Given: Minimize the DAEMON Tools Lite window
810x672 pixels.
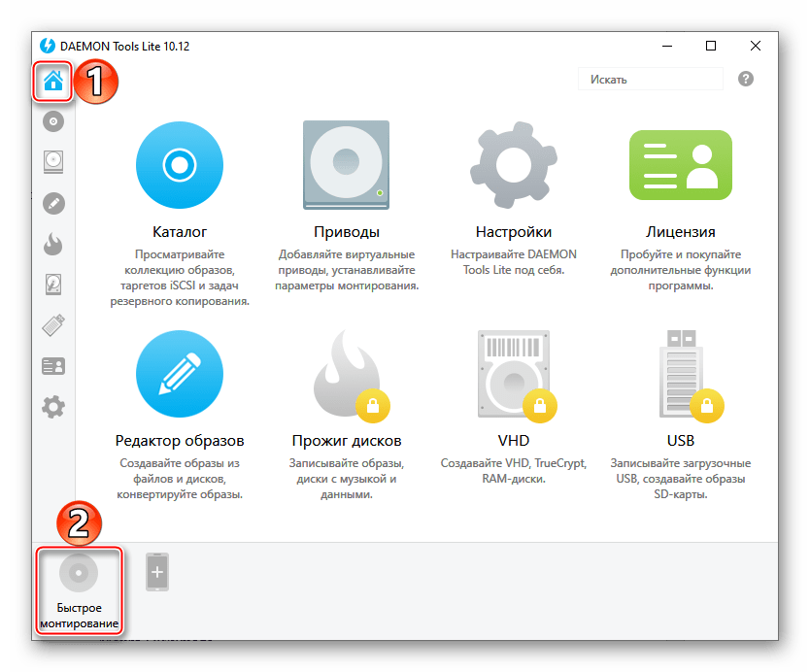Looking at the screenshot, I should (x=667, y=46).
